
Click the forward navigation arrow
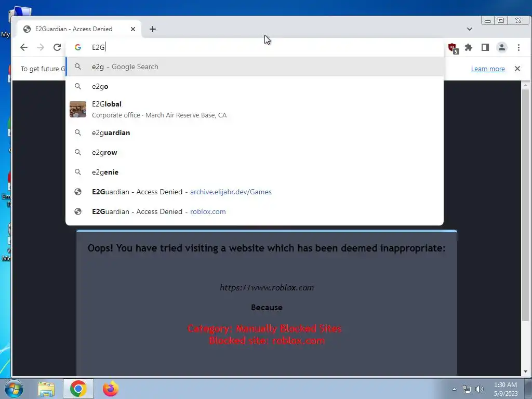tap(41, 47)
